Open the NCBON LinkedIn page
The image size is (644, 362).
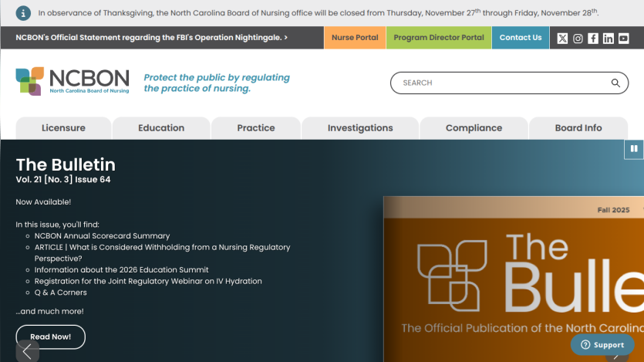click(x=609, y=39)
